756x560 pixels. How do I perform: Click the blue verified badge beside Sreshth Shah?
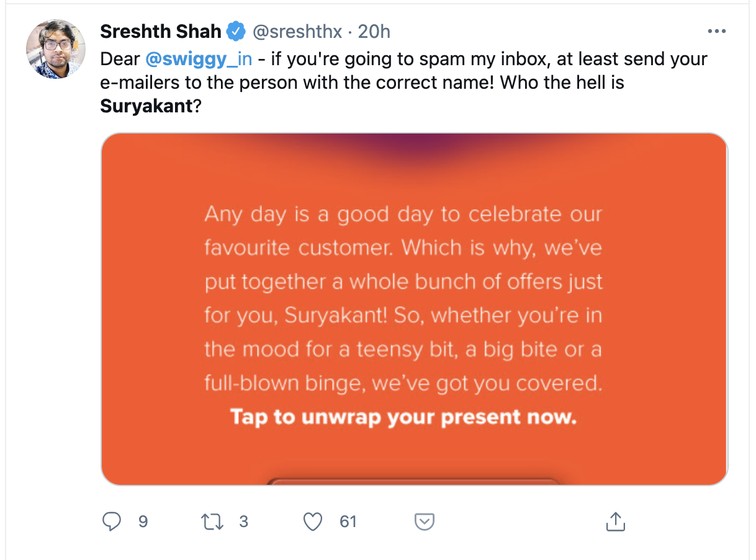coord(235,31)
